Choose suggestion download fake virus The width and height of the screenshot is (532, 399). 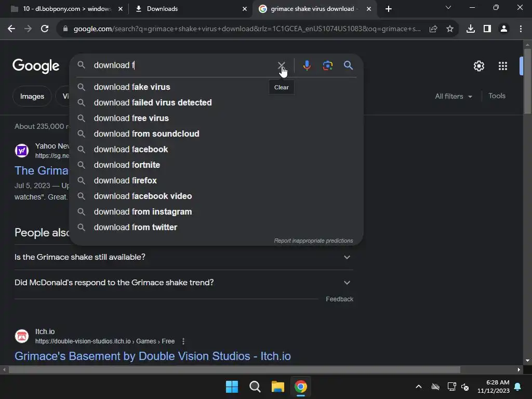click(216, 87)
